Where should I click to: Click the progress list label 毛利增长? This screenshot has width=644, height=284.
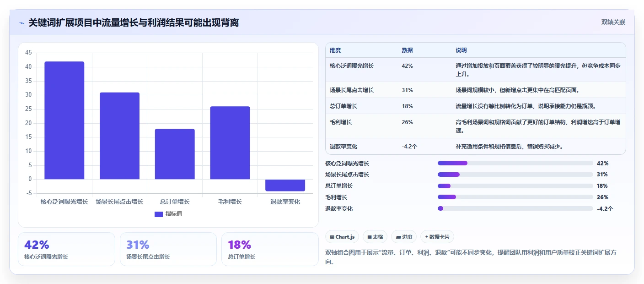tap(336, 197)
